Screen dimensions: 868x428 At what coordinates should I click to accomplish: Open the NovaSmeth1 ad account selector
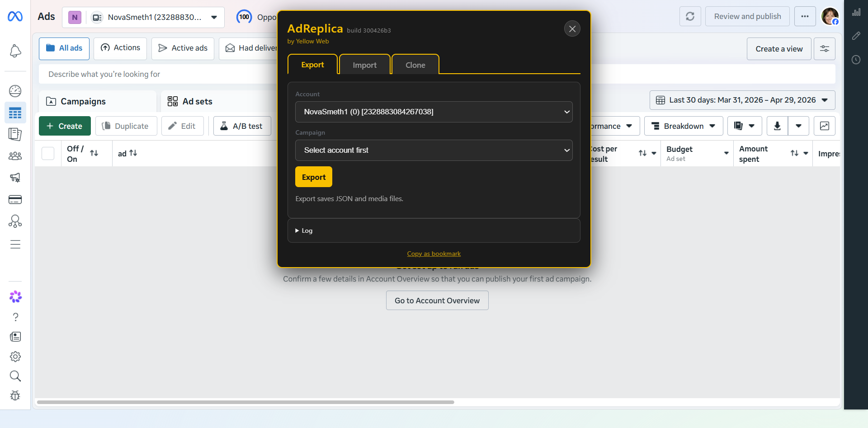(x=143, y=17)
